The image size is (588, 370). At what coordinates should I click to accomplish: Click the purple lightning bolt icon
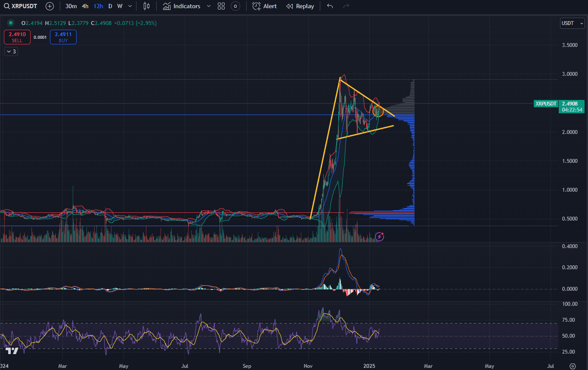[380, 236]
